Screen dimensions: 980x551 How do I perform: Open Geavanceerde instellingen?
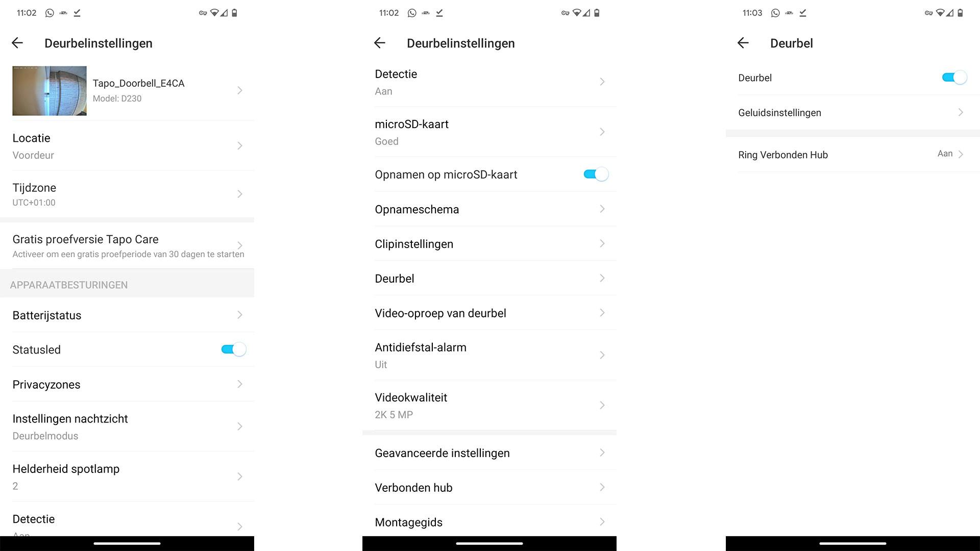click(x=489, y=453)
